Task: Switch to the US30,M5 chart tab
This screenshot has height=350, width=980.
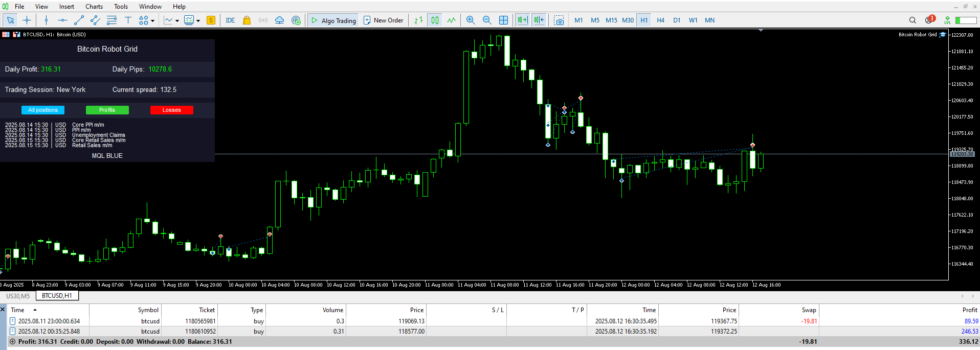Action: (18, 296)
